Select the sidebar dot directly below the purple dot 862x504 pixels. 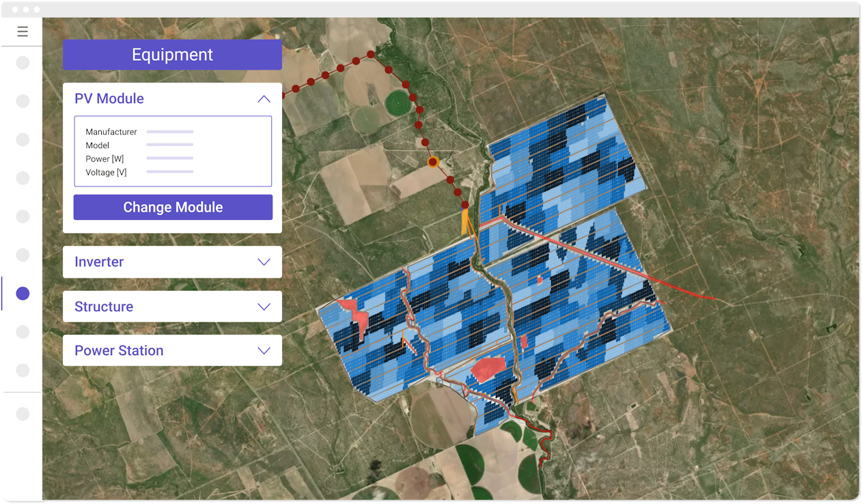23,332
